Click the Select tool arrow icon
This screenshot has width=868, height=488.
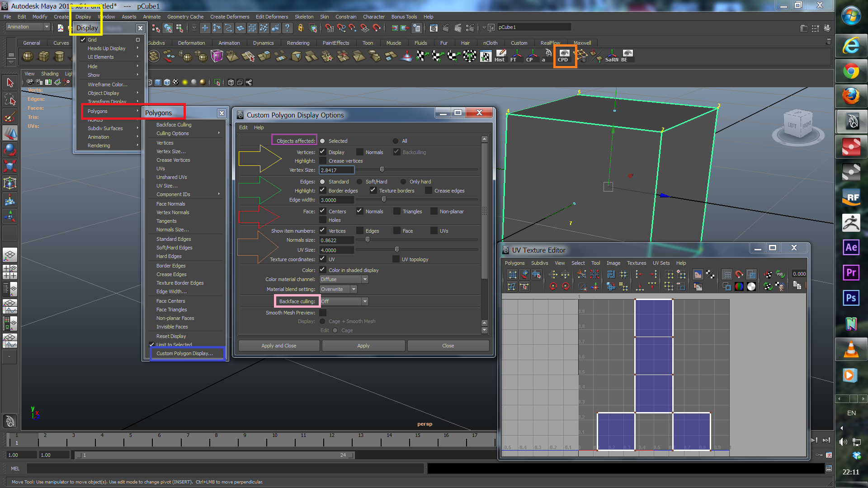click(10, 83)
